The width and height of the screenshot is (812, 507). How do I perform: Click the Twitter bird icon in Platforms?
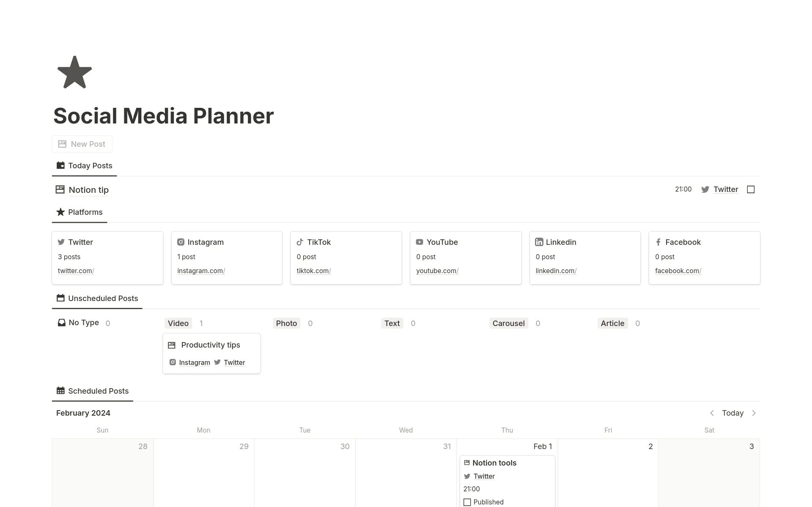[x=61, y=242]
